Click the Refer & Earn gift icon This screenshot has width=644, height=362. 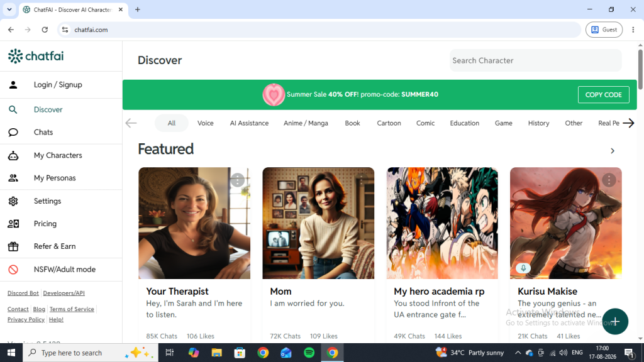[13, 246]
